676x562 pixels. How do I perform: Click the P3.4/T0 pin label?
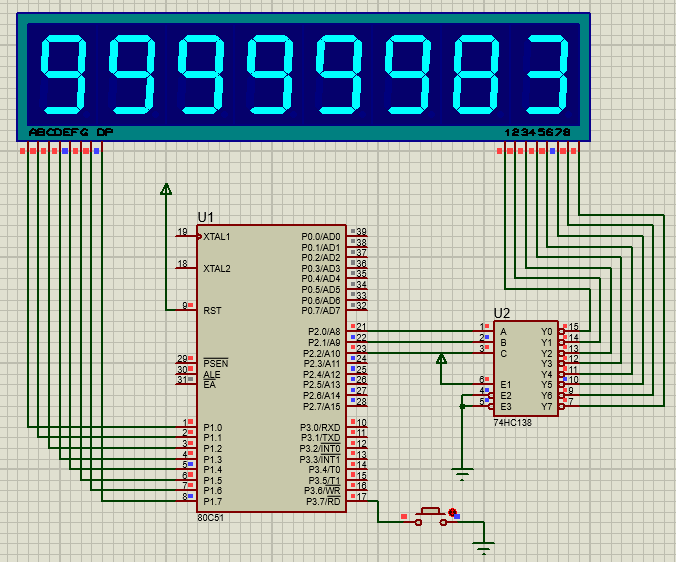pos(324,470)
